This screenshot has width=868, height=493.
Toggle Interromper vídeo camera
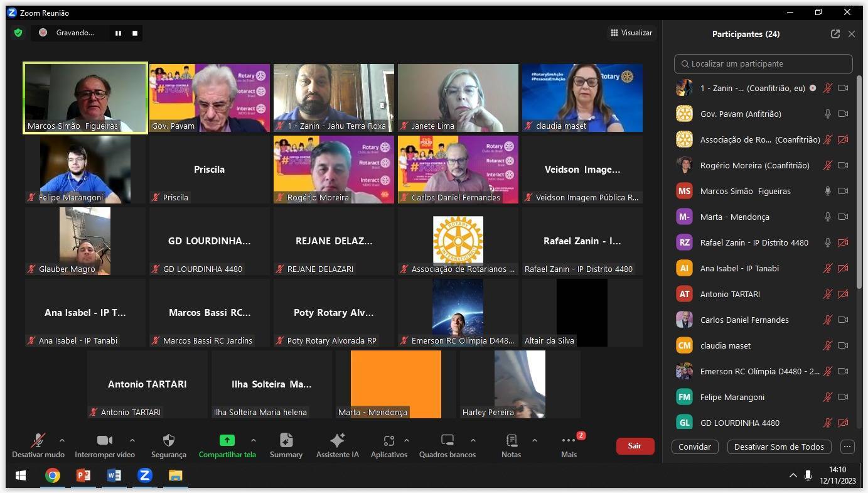(x=105, y=440)
